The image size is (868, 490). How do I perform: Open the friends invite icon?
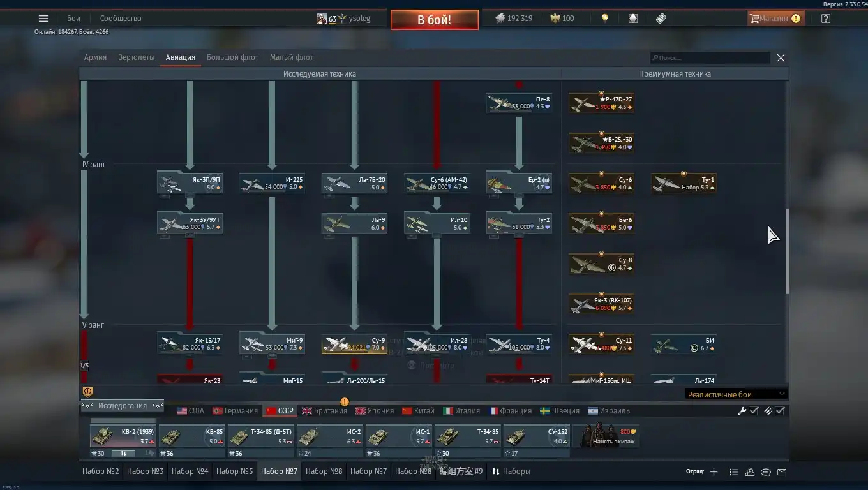click(x=750, y=472)
